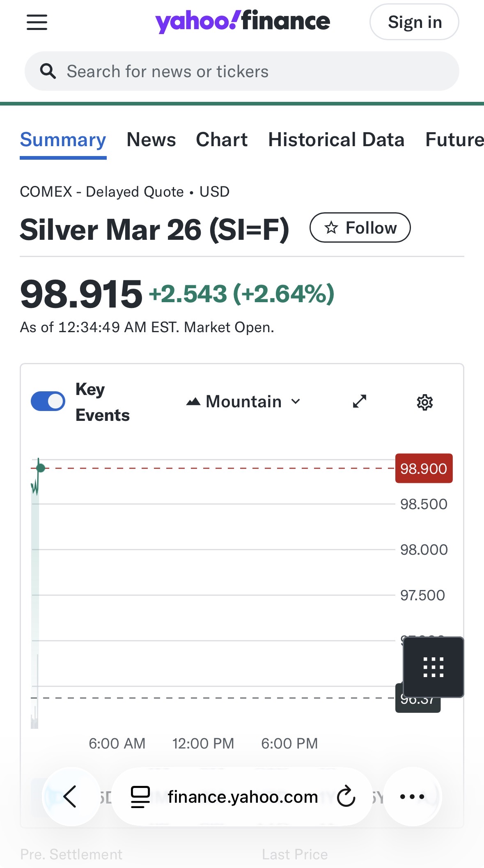The image size is (484, 868).
Task: Toggle Key Events switch off
Action: (x=48, y=401)
